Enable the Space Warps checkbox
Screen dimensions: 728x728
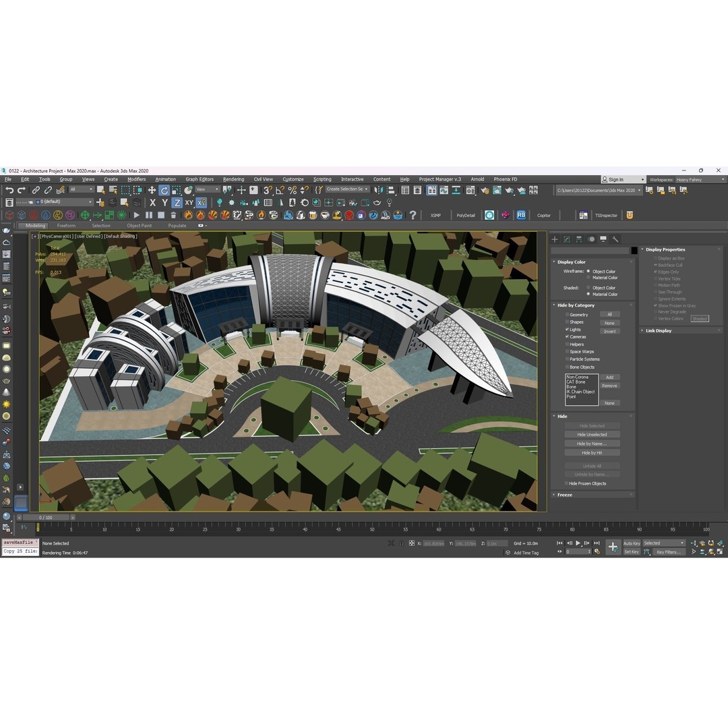(567, 351)
